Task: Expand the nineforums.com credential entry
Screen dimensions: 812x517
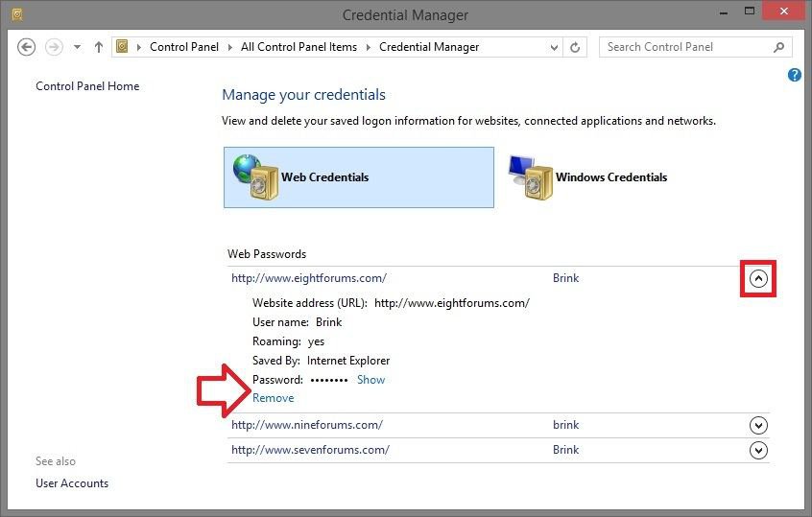Action: (758, 426)
